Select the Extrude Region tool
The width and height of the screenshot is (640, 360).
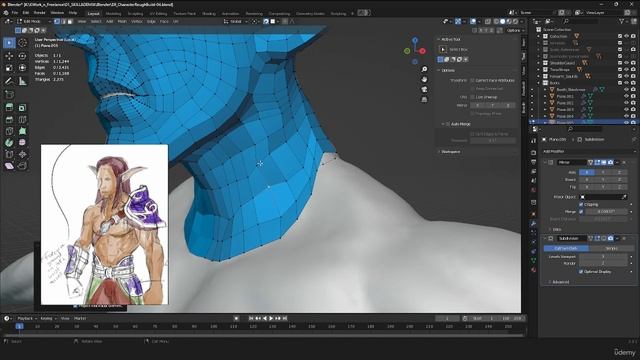click(9, 107)
